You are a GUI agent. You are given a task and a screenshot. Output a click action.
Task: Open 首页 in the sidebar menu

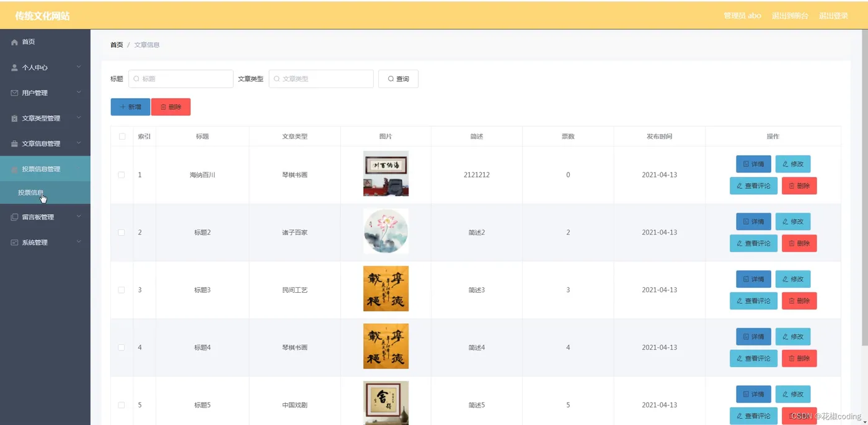tap(45, 42)
